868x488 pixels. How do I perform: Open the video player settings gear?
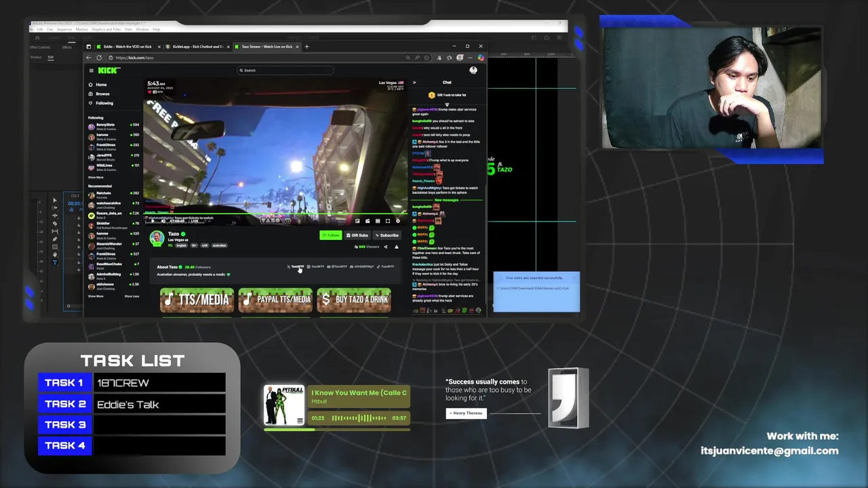click(397, 221)
